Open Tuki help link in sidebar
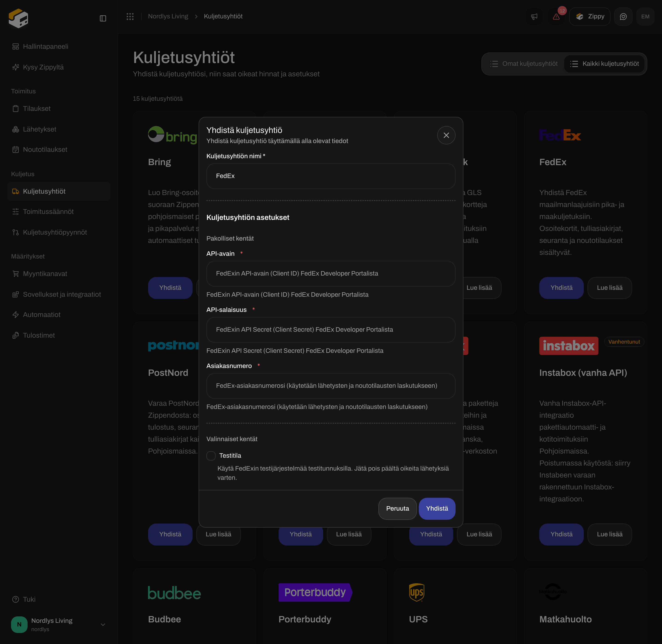Viewport: 662px width, 644px height. (x=59, y=599)
